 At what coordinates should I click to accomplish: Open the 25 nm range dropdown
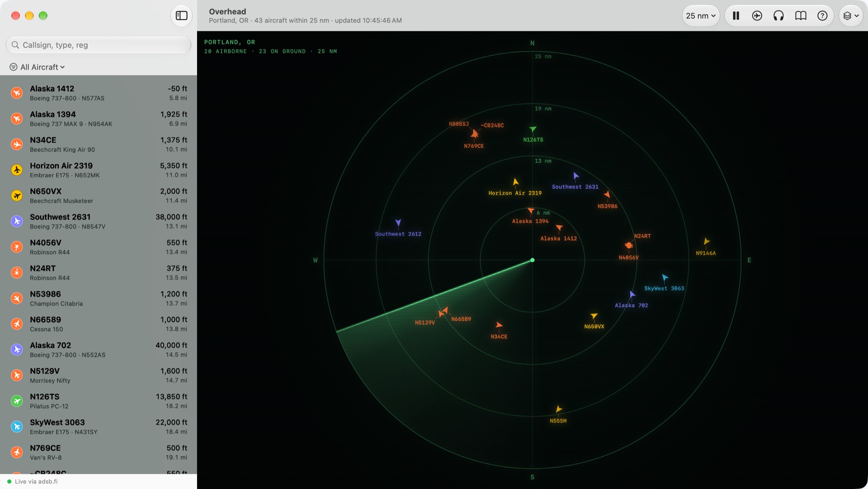tap(700, 16)
